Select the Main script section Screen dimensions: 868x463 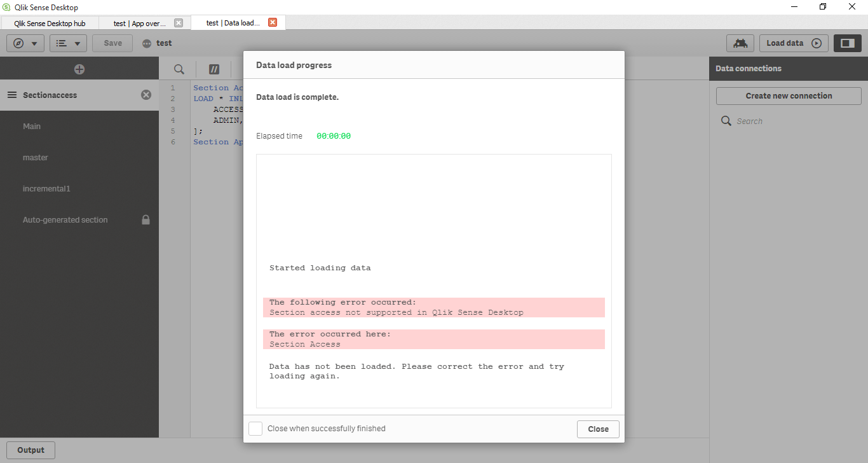pos(79,126)
